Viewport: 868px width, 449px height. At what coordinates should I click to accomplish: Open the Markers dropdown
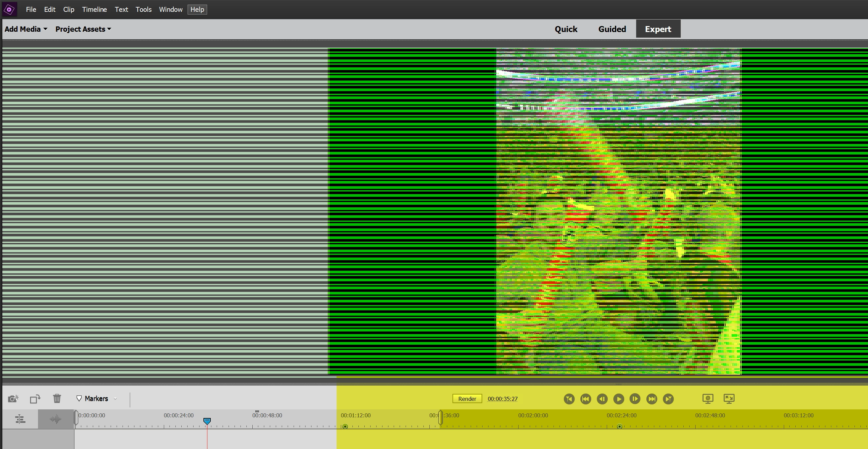coord(96,399)
